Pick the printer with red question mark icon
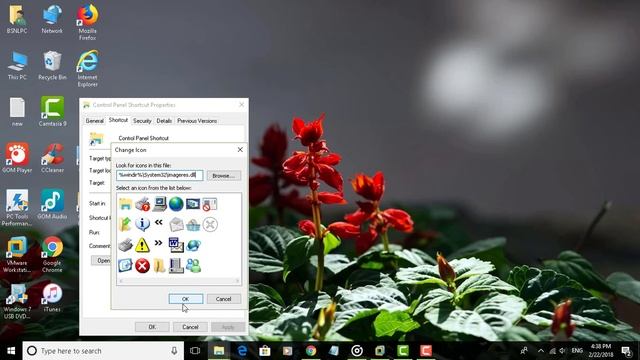Viewport: 640px width, 360px height. [x=142, y=204]
